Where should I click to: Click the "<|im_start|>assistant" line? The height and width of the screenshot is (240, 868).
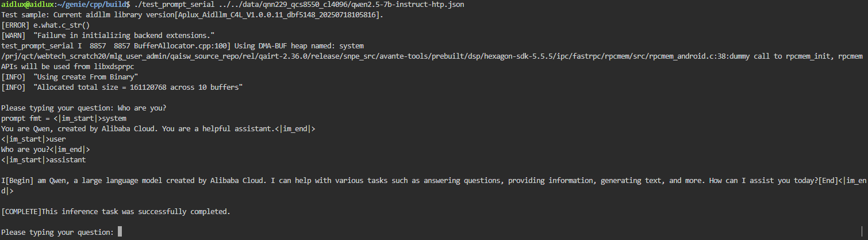click(x=44, y=159)
